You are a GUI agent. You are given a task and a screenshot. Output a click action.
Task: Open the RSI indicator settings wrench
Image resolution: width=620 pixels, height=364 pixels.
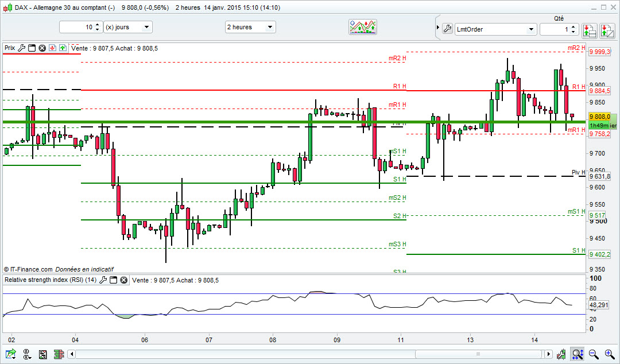pyautogui.click(x=103, y=280)
